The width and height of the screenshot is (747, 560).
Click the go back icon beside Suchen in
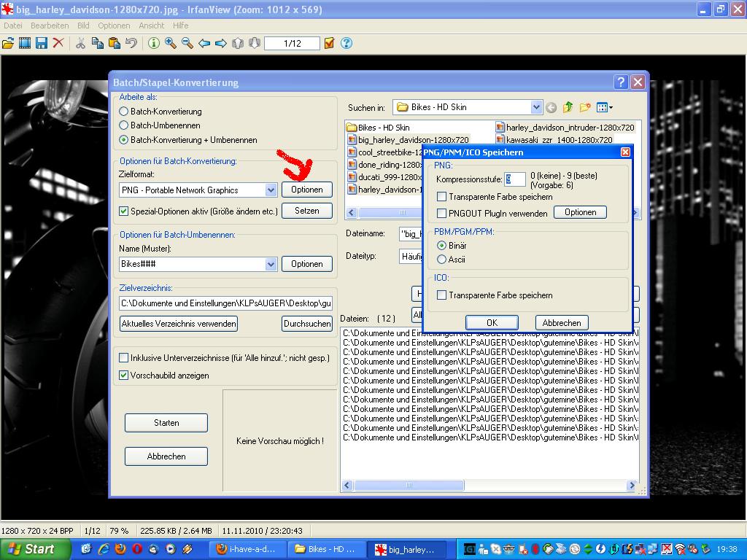pos(551,108)
